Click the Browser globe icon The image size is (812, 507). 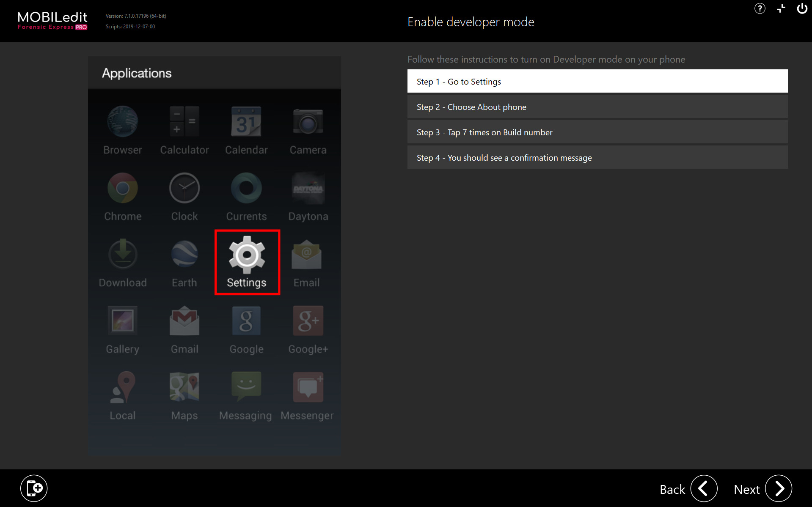pos(123,121)
